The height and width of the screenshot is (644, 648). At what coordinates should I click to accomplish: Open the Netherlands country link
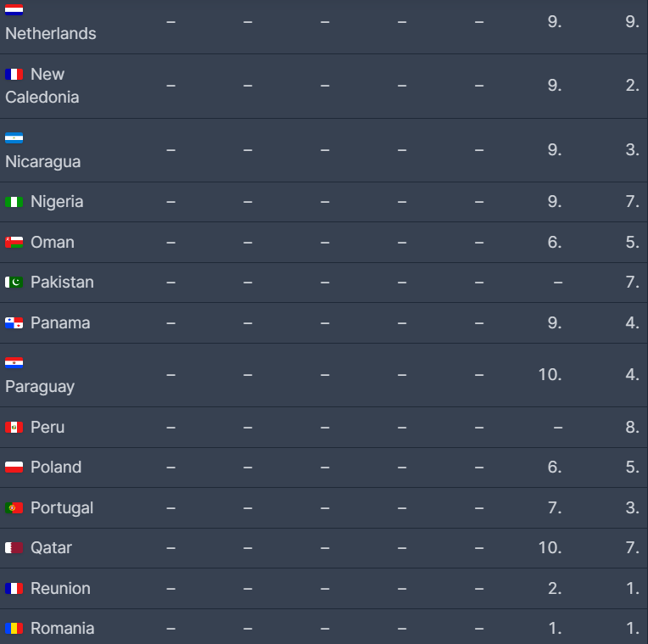coord(51,34)
